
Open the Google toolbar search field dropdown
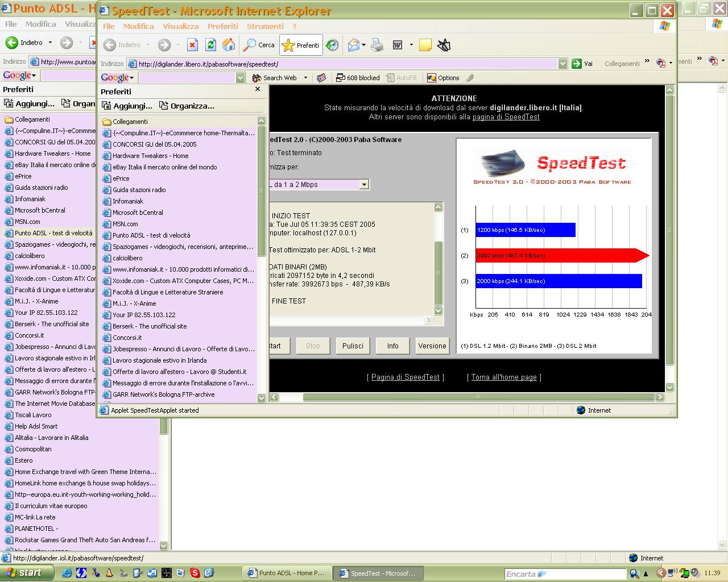pyautogui.click(x=241, y=78)
